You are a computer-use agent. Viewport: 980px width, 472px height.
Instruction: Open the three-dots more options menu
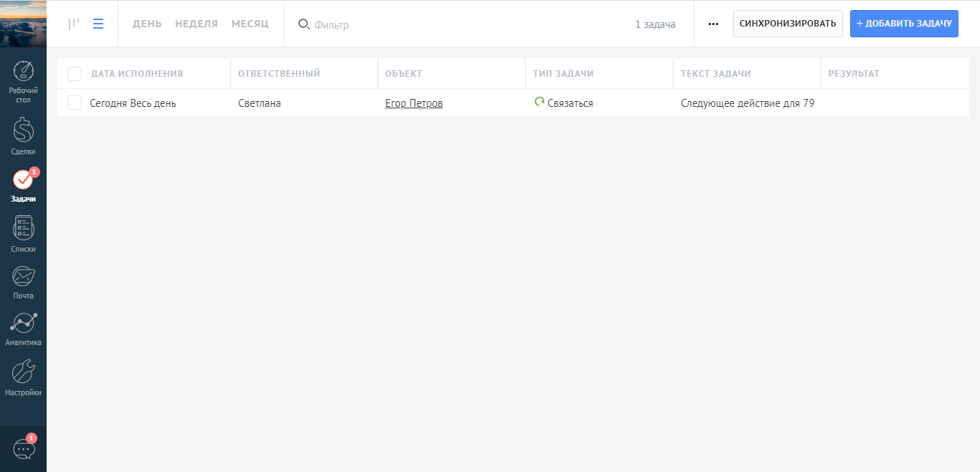(x=713, y=24)
